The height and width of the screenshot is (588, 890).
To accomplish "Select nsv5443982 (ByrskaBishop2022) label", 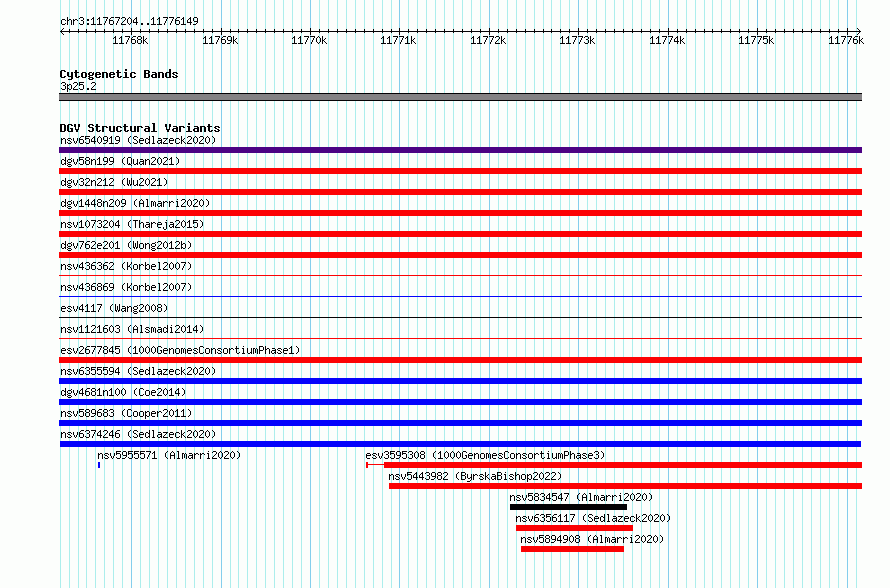I will tap(475, 476).
